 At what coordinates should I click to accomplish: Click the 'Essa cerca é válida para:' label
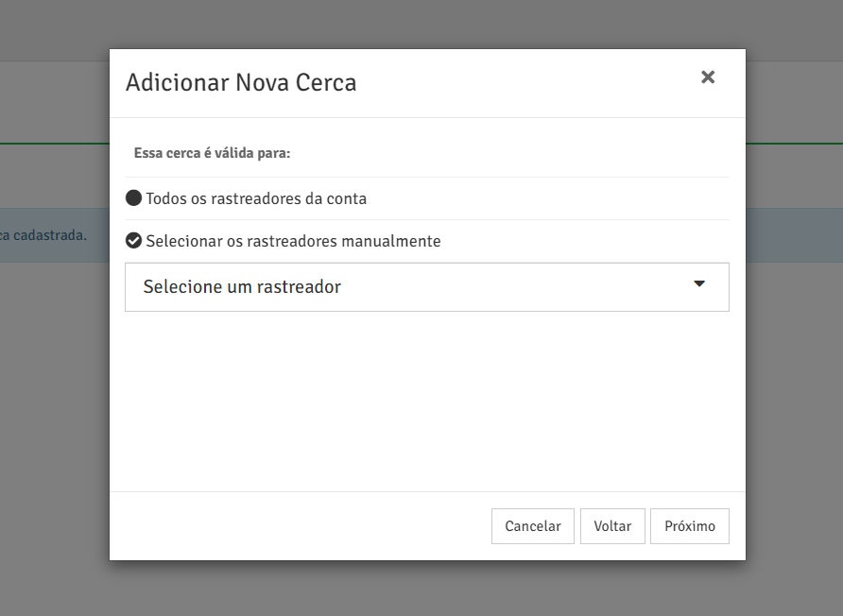click(x=212, y=153)
